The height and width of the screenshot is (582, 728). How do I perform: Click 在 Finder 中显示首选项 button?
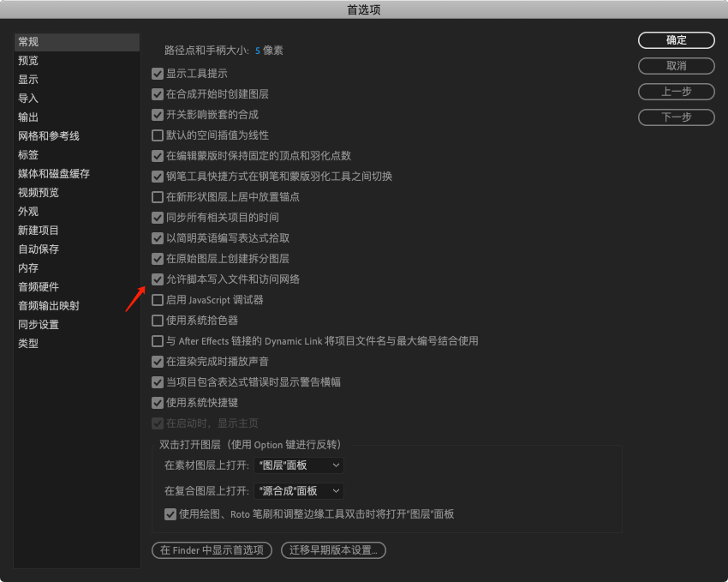point(212,550)
